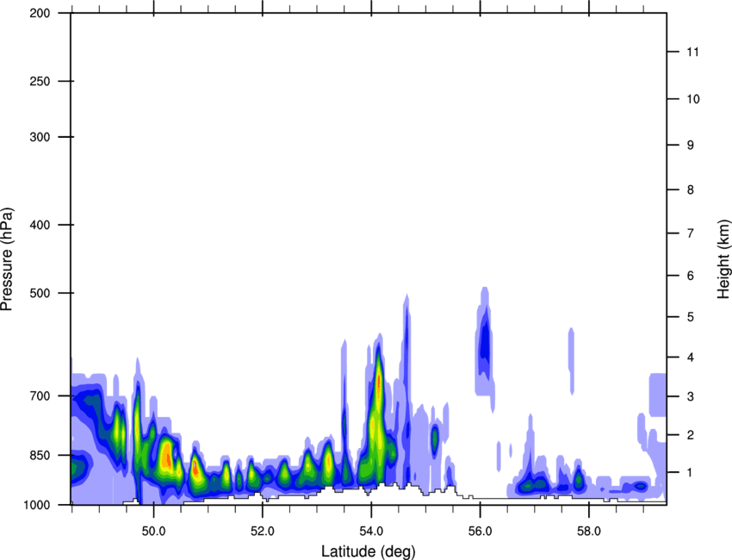The height and width of the screenshot is (560, 732).
Task: Click the 4 km height label
Action: coord(691,358)
